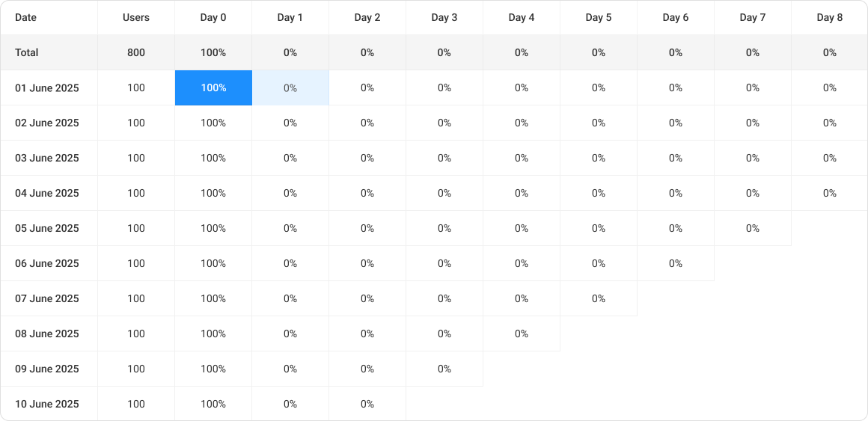Click the Day 8 cell for 04 June 2025
Screen dimensions: 868x421
[x=829, y=193]
